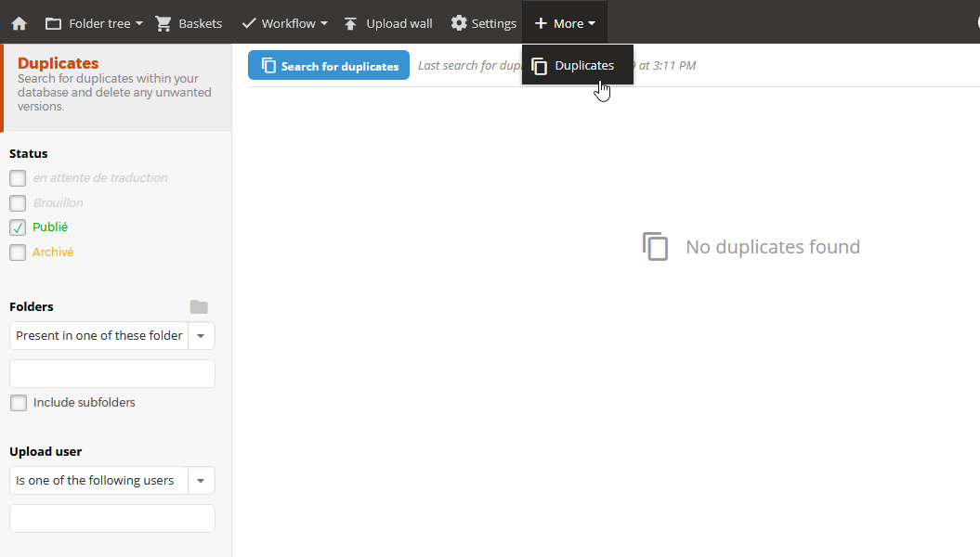Image resolution: width=980 pixels, height=557 pixels.
Task: Click the Status section heading
Action: pos(29,153)
